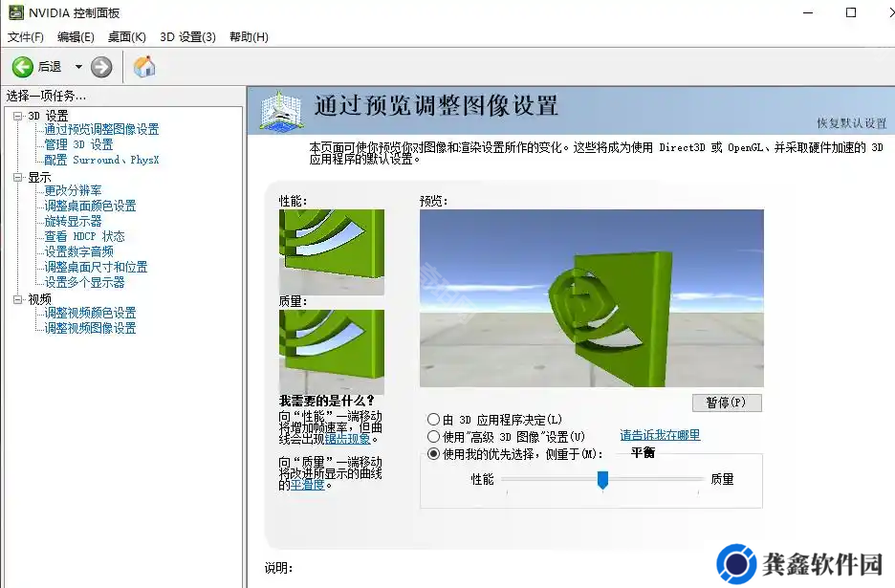
Task: Click the 暂停(P) button
Action: click(727, 403)
